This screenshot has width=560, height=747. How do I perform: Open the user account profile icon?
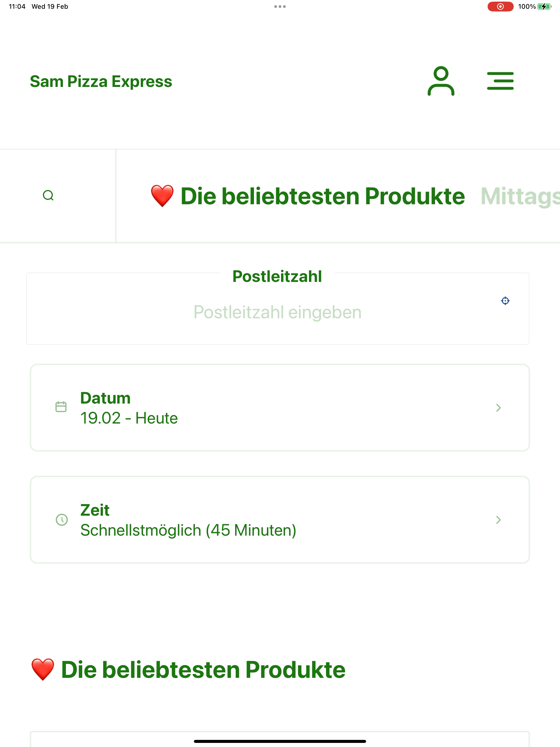(x=441, y=81)
